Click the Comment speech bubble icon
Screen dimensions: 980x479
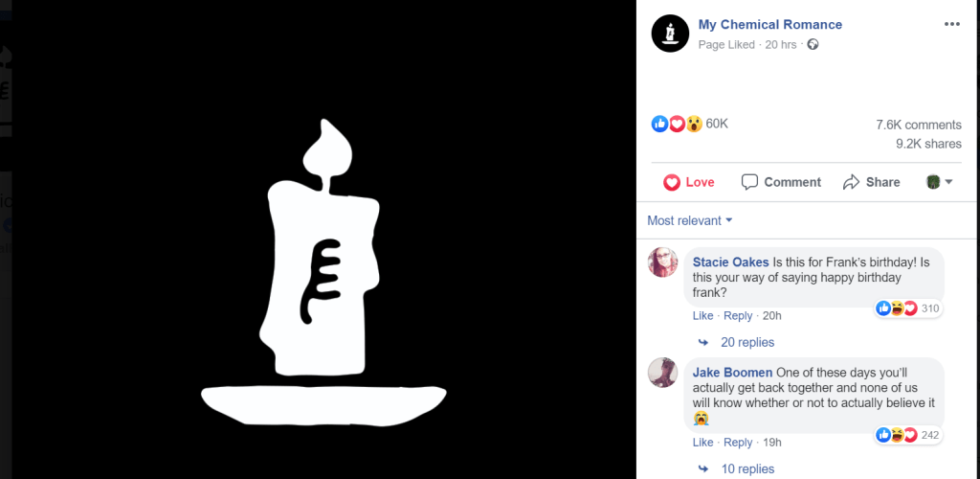(749, 182)
